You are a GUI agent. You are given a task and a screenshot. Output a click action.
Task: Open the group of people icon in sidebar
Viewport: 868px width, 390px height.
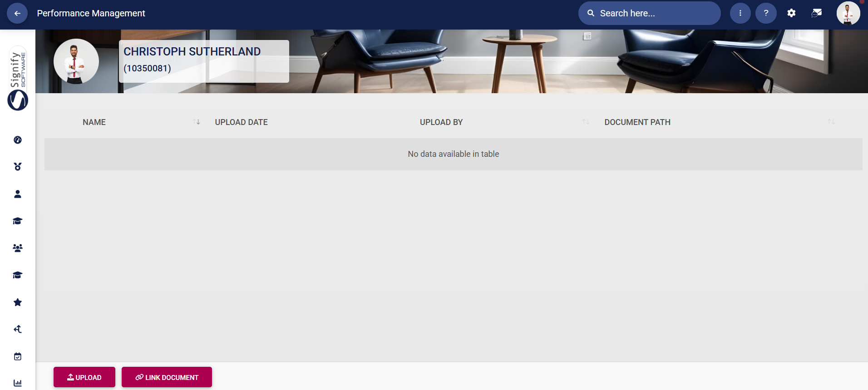click(x=18, y=248)
